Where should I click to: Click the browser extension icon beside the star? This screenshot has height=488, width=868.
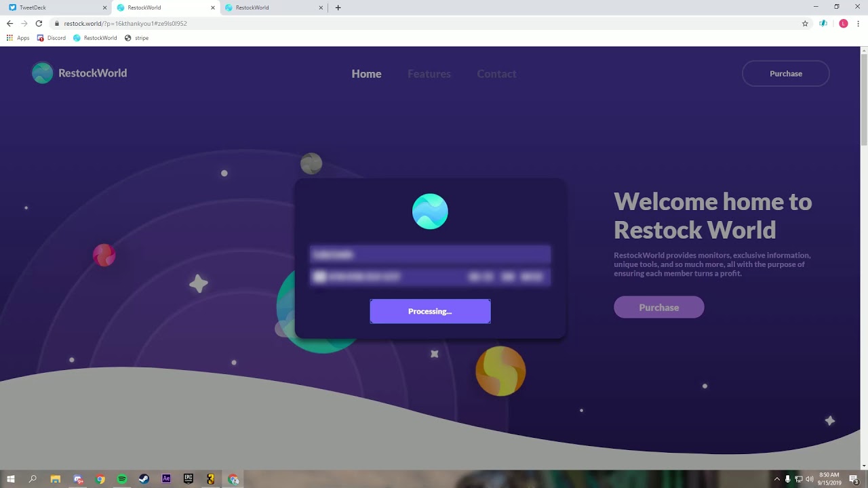point(823,23)
